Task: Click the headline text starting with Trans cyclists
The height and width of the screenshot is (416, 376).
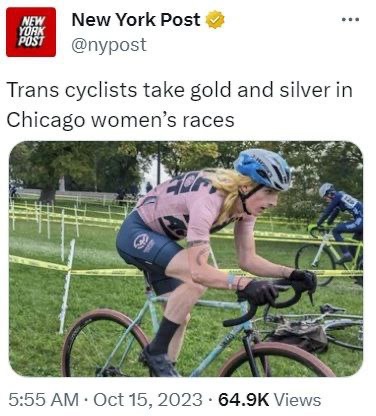Action: pos(179,105)
